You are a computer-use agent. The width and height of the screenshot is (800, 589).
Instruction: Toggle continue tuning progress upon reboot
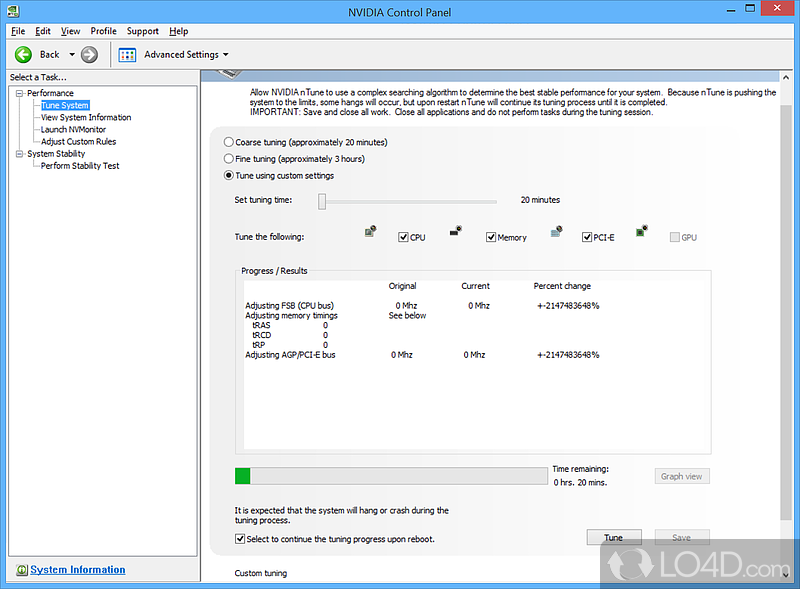point(240,539)
